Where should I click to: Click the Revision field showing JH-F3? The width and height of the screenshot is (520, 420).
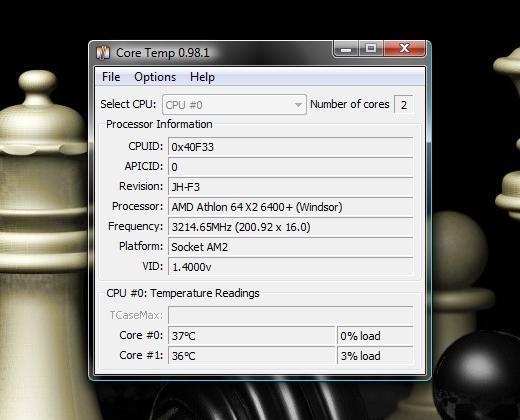tap(291, 187)
